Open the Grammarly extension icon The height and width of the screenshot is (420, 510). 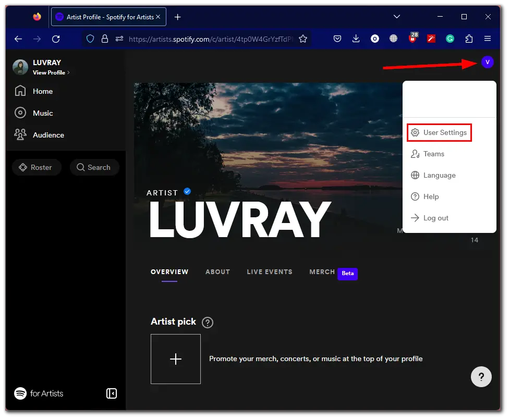[450, 39]
